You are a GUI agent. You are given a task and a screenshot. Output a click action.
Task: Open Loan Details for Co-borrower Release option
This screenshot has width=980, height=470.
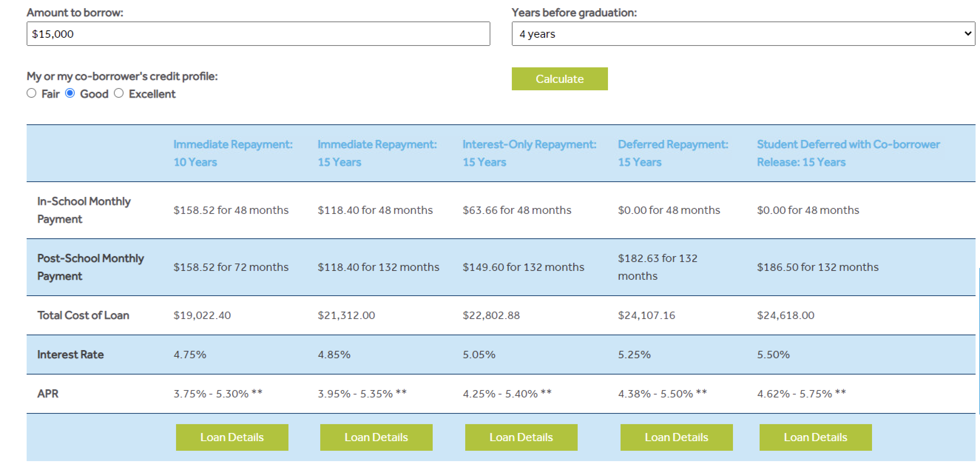815,437
